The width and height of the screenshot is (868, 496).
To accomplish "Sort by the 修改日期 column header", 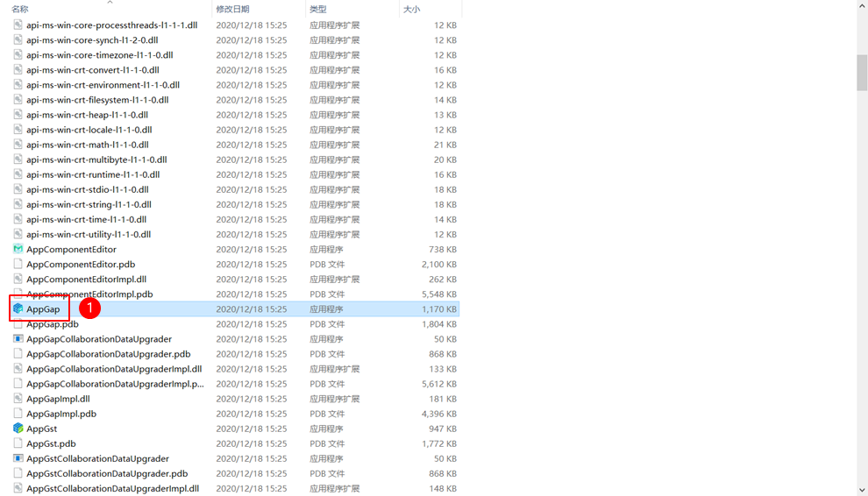I will tap(232, 9).
